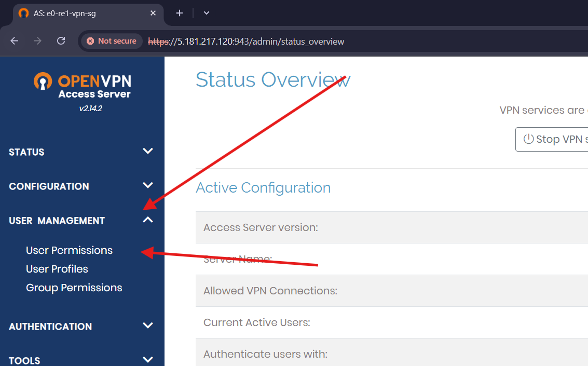Select the Current Active Users row
588x366 pixels.
point(392,322)
